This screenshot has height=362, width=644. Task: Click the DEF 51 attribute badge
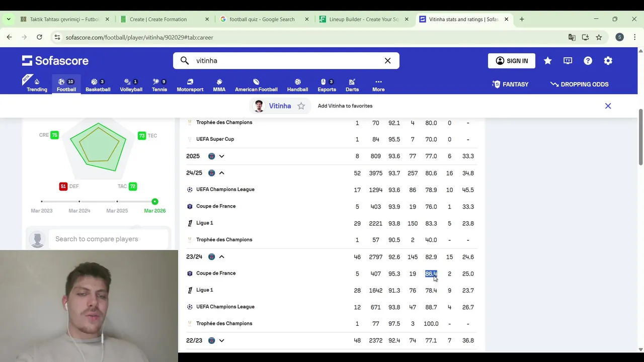[x=63, y=187]
